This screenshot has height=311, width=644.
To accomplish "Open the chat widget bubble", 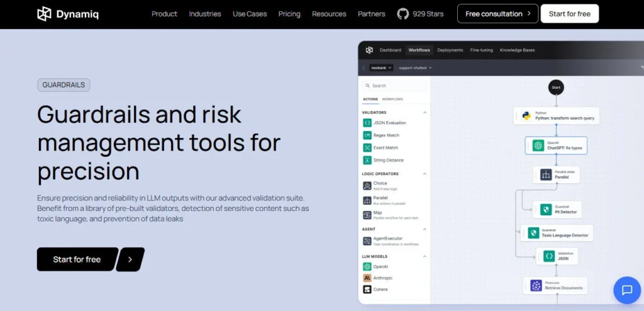I will coord(627,290).
